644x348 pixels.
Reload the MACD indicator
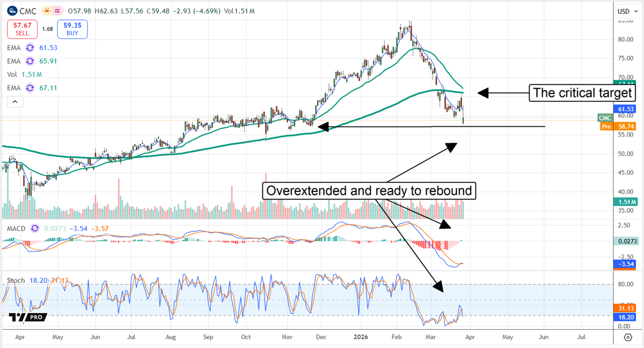pyautogui.click(x=33, y=228)
